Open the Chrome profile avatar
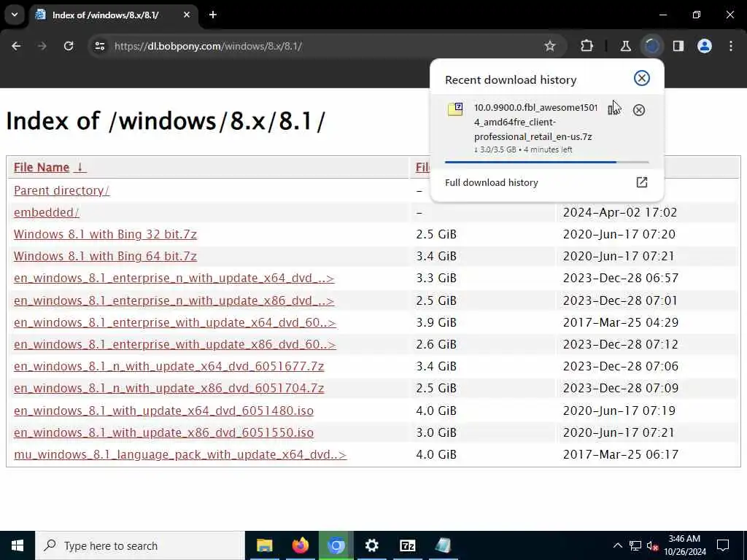Viewport: 747px width, 560px height. pyautogui.click(x=705, y=46)
